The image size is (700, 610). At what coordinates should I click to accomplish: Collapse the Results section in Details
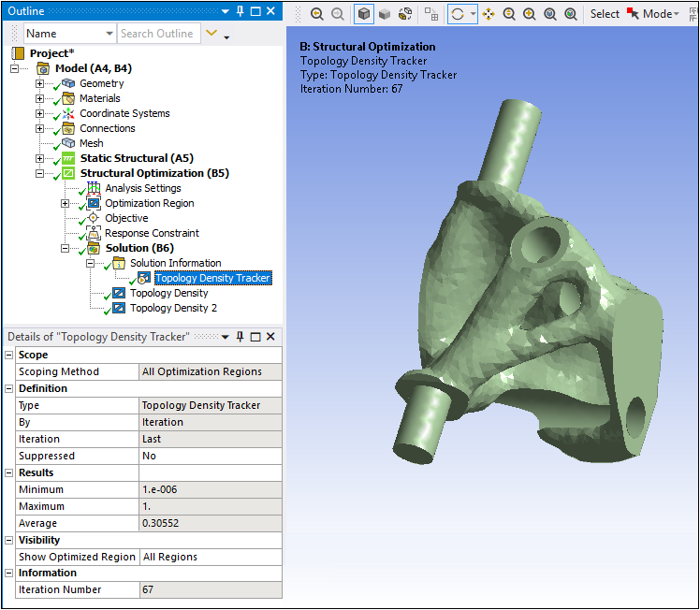click(x=9, y=472)
